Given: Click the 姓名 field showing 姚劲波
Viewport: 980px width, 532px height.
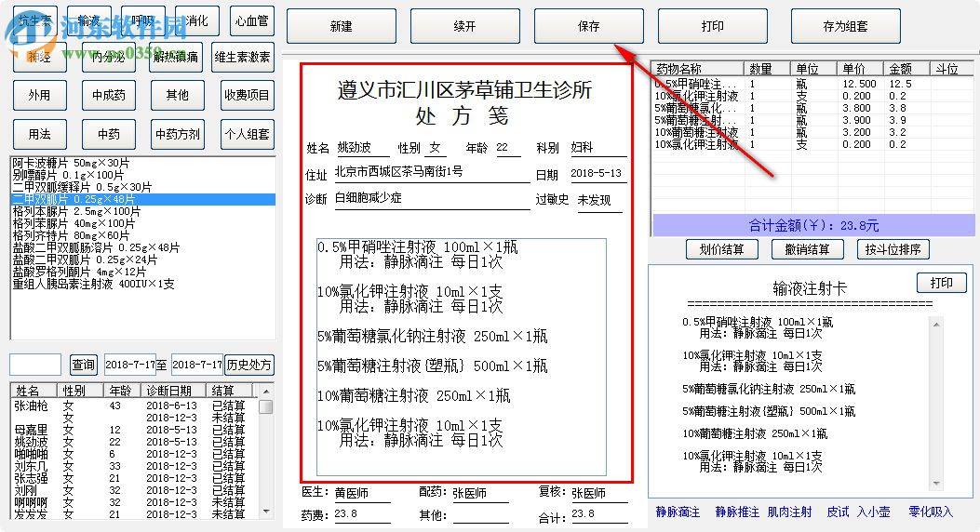Looking at the screenshot, I should tap(362, 148).
